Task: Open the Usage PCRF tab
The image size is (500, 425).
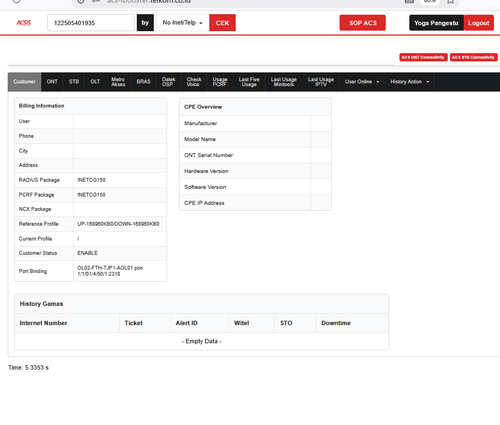Action: 220,82
